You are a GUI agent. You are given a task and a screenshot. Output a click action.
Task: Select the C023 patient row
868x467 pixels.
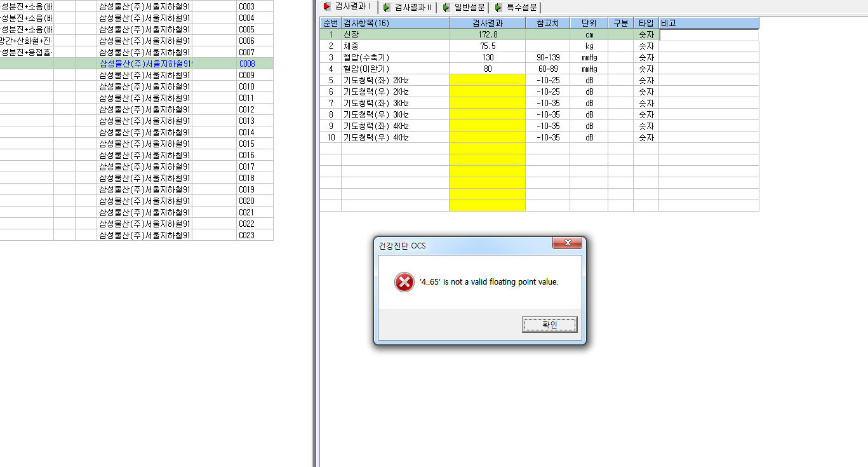[137, 235]
